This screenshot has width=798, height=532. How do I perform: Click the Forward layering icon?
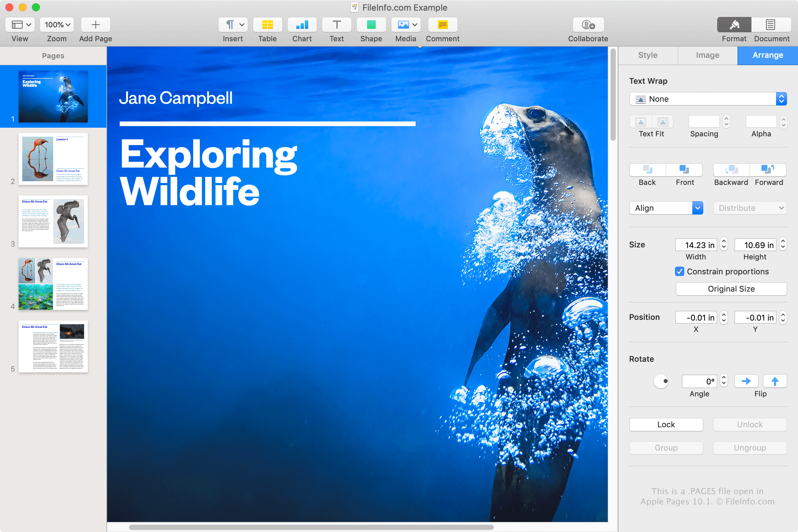pos(769,171)
